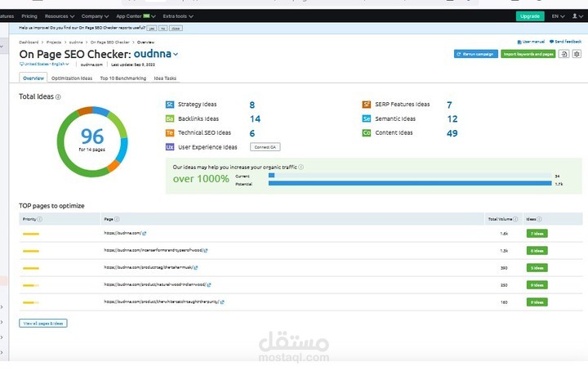This screenshot has width=588, height=371.
Task: Open external link icon for product-tag page row
Action: point(196,268)
